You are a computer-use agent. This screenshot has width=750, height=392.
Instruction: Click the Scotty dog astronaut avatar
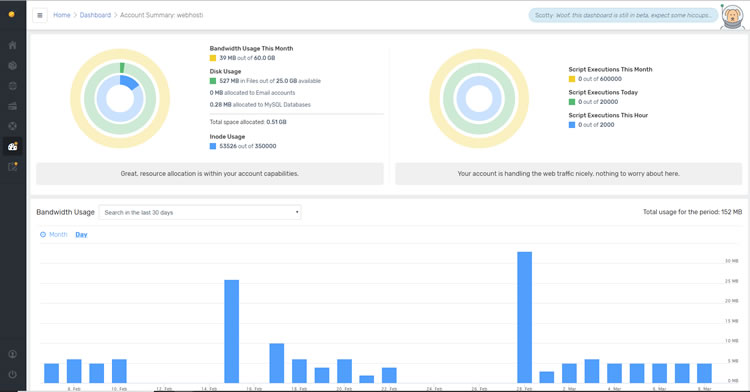point(732,17)
